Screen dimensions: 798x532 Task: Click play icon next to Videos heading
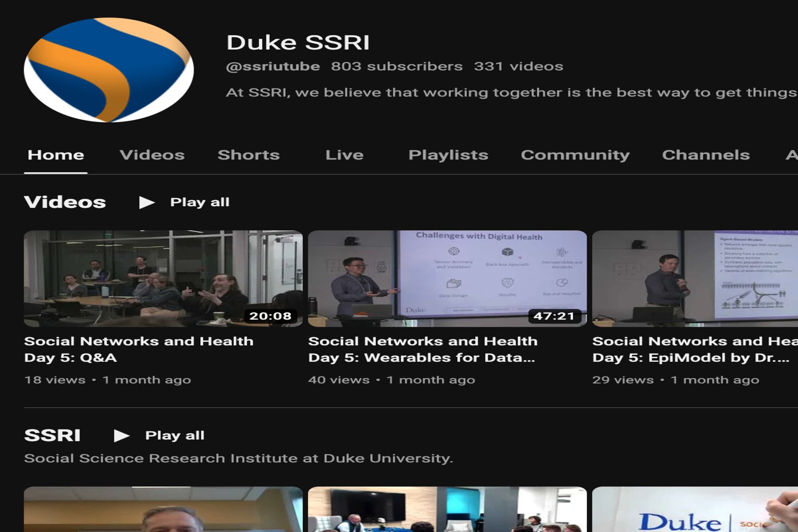pos(147,202)
